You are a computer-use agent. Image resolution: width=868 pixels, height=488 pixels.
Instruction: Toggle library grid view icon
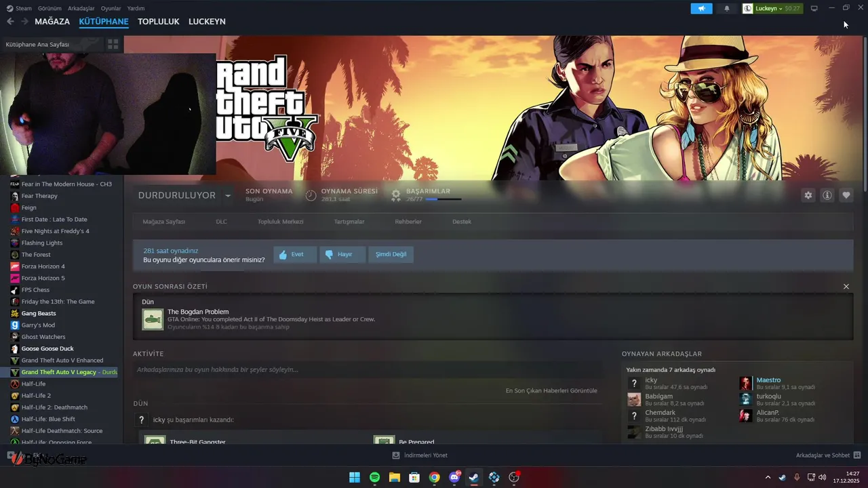113,44
